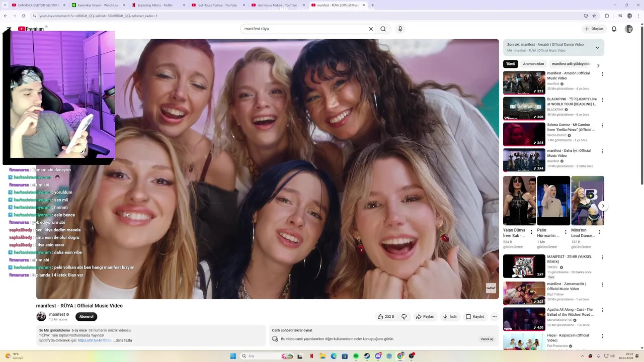Open Steam from the taskbar
The image size is (644, 362).
[x=367, y=356]
